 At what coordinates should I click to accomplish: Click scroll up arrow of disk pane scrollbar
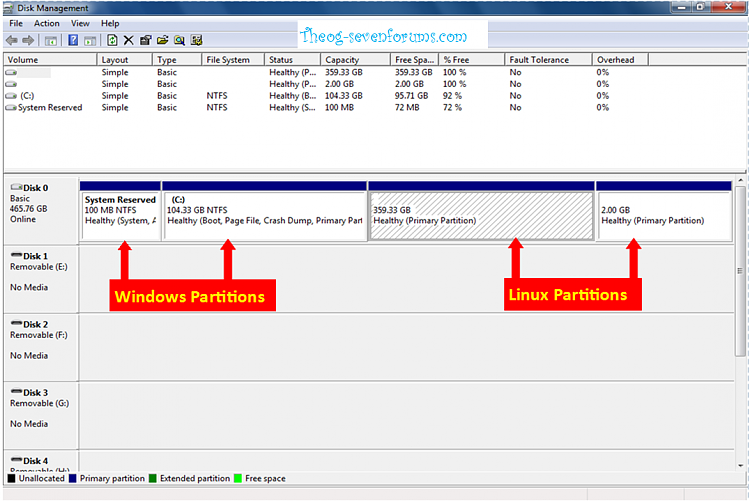click(x=740, y=180)
